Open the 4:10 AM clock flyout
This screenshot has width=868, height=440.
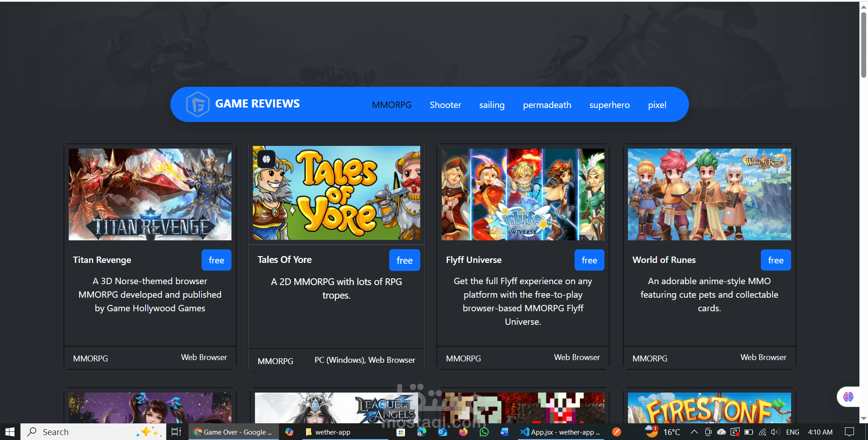click(x=820, y=432)
